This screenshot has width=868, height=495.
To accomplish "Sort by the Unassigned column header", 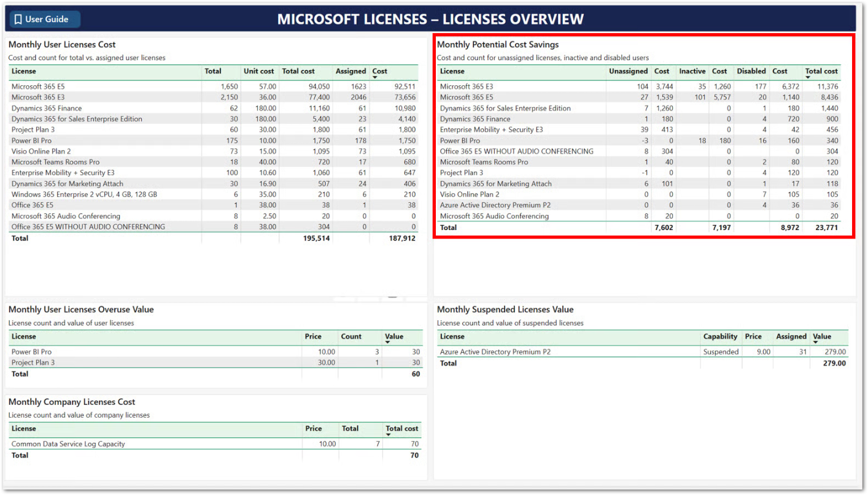I will pos(627,71).
